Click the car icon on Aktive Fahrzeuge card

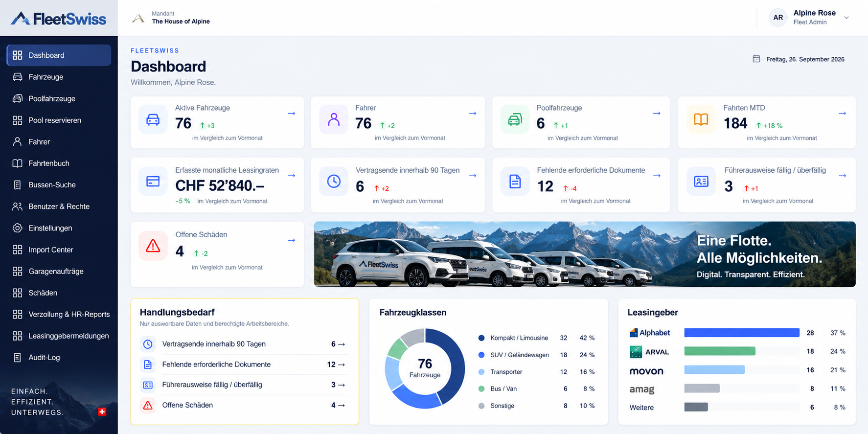(153, 119)
